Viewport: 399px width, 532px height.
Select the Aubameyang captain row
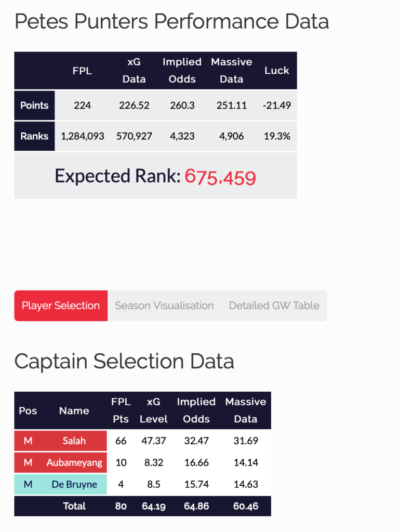click(x=73, y=462)
